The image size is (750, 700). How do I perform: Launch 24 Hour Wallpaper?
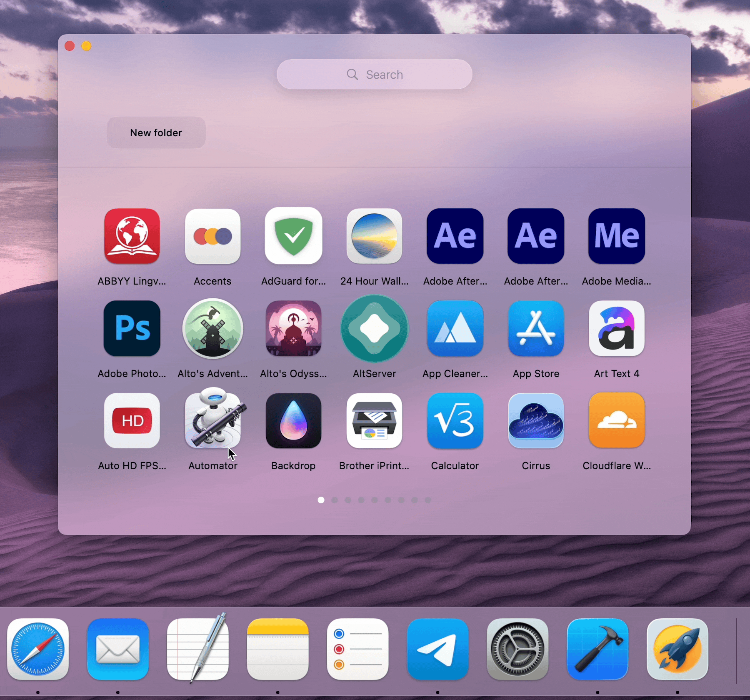(374, 236)
